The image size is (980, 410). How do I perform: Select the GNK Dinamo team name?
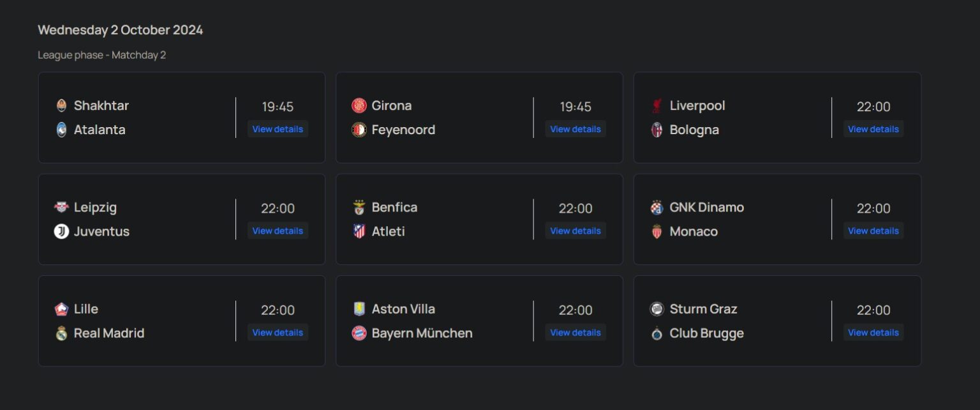(x=706, y=207)
